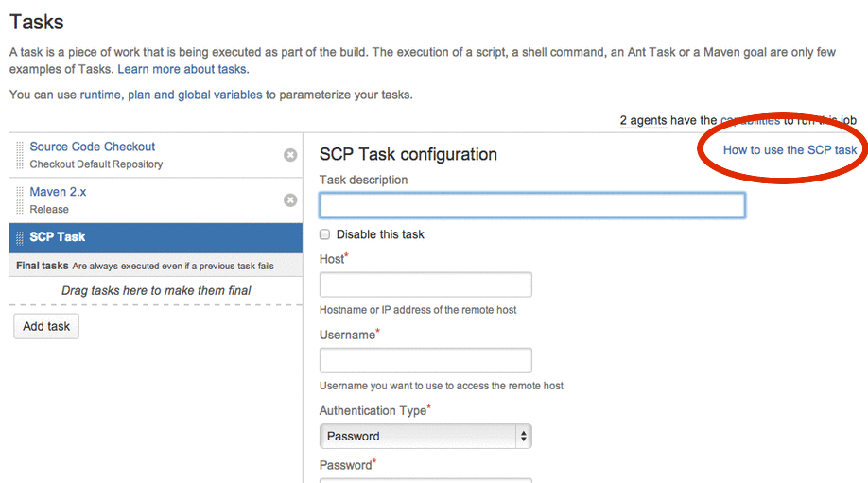Grab the drag handle of SCP Task
Image resolution: width=868 pixels, height=483 pixels.
click(20, 237)
